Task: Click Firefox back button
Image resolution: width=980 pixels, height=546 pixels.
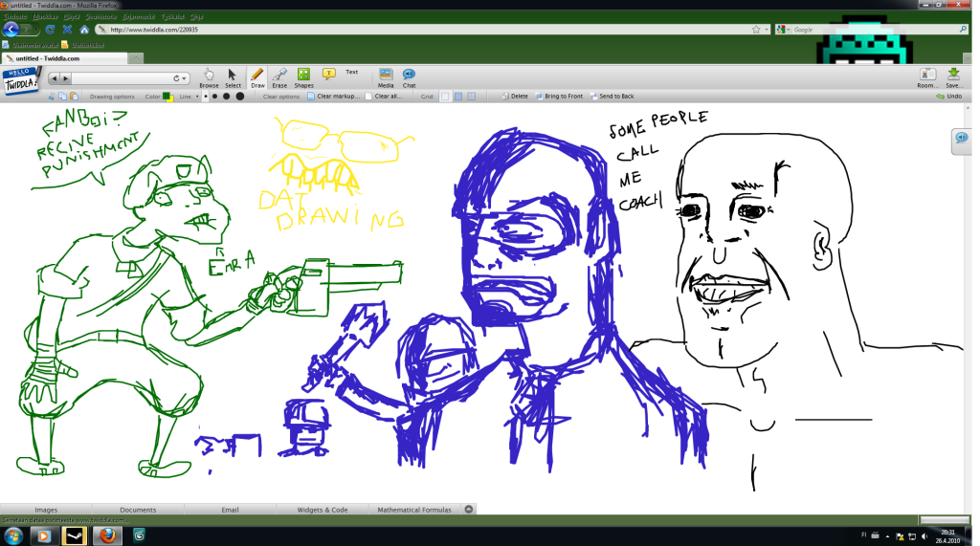Action: [x=11, y=29]
